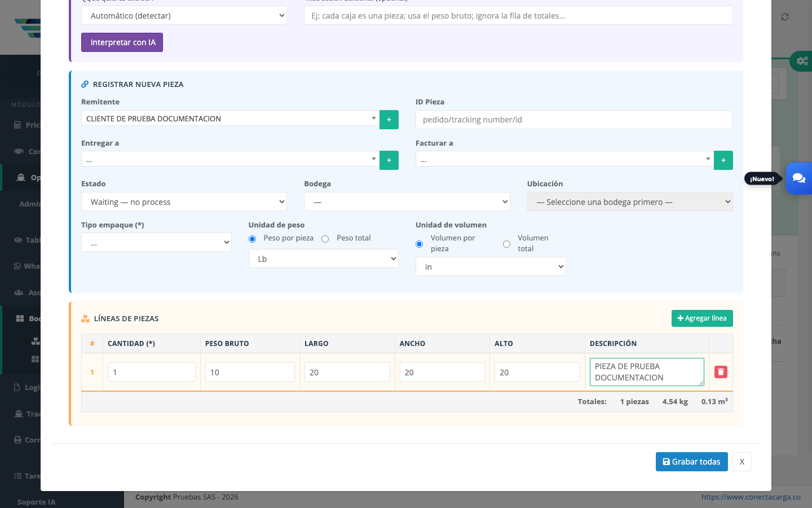Open the Tipo empaque dropdown

click(x=156, y=242)
